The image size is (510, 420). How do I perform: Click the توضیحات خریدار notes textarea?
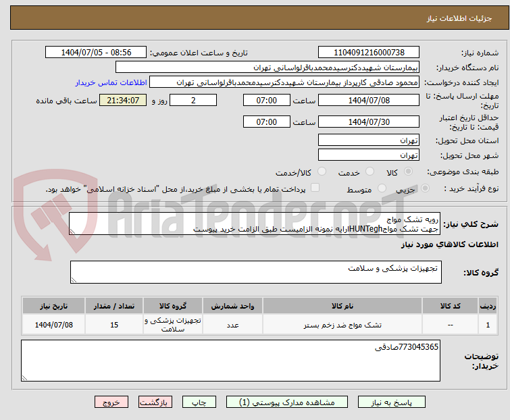[x=230, y=361]
